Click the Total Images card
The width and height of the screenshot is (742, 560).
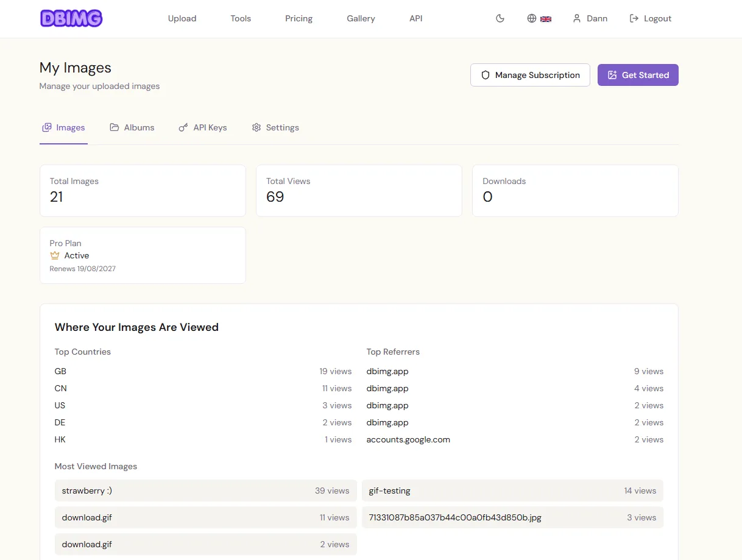(143, 191)
